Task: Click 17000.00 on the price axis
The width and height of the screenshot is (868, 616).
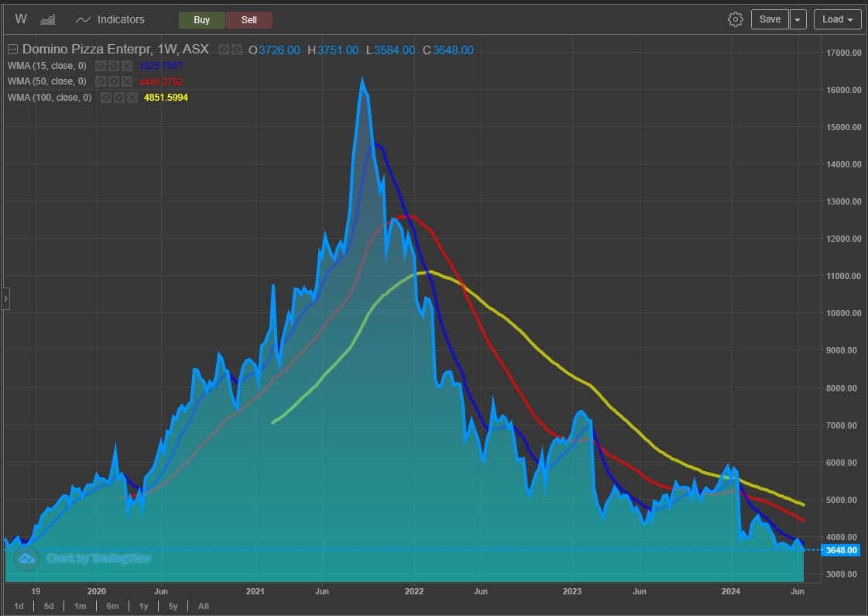Action: click(844, 53)
